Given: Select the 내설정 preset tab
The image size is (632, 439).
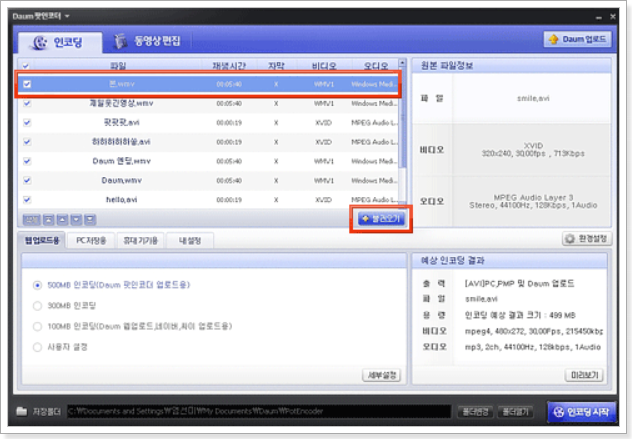Looking at the screenshot, I should coord(190,241).
